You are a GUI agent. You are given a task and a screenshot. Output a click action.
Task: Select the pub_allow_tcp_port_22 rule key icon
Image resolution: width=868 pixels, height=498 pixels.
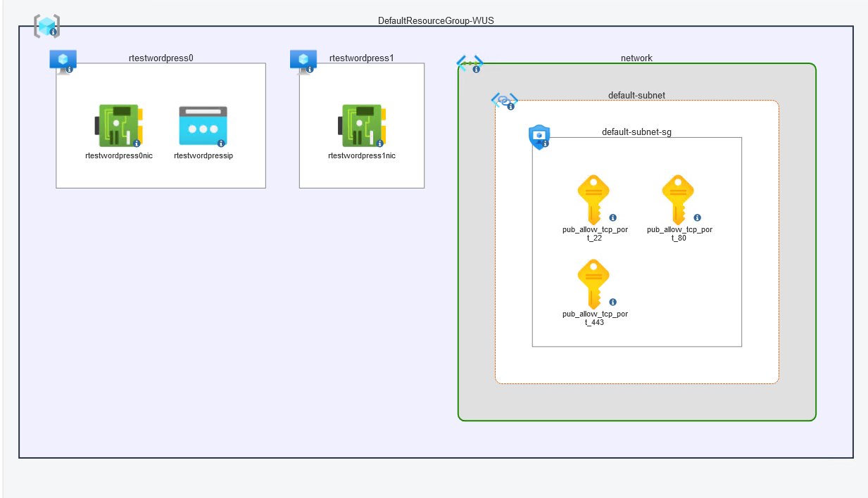(593, 199)
